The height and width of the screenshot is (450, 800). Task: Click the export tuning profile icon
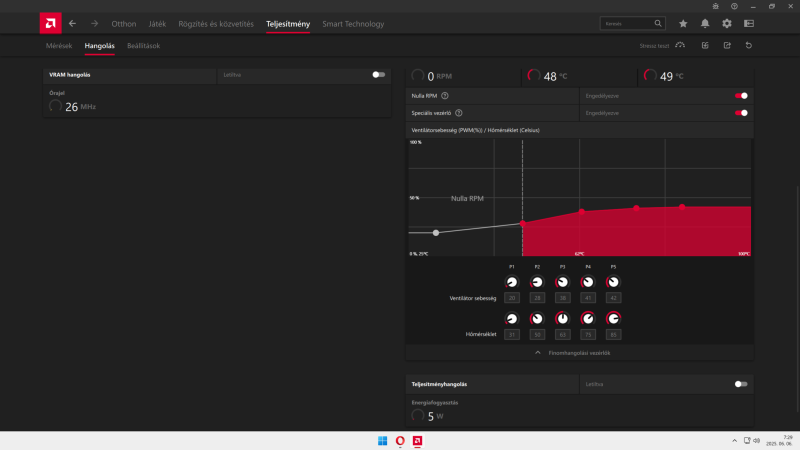pos(727,45)
